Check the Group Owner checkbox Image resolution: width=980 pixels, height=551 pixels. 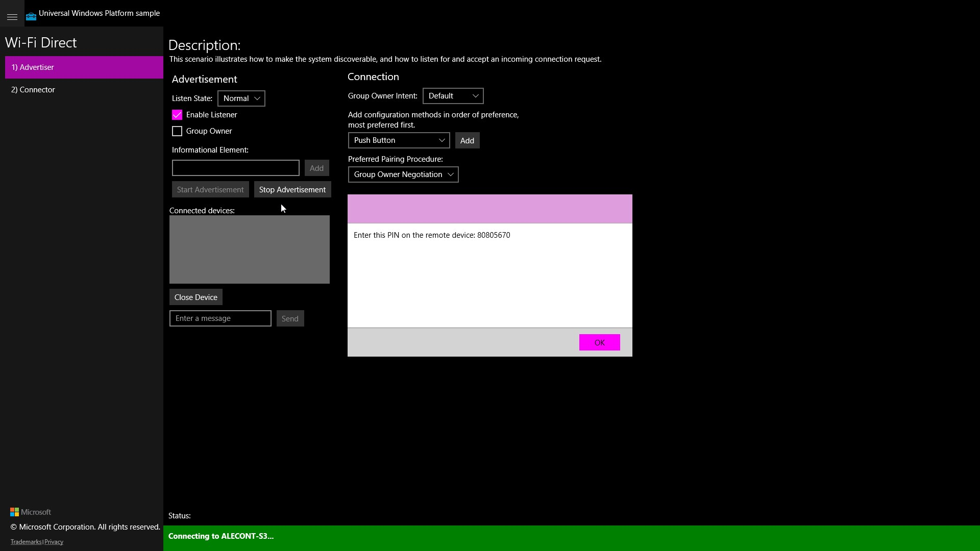pos(177,131)
